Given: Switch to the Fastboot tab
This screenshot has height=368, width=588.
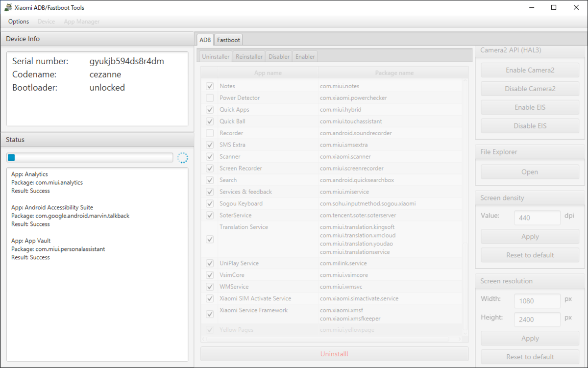Looking at the screenshot, I should pos(228,40).
